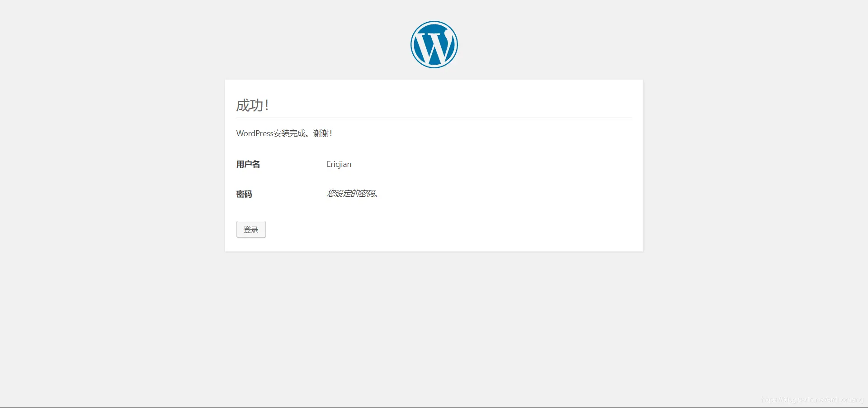Click the 登录 login button
This screenshot has width=868, height=408.
(x=251, y=229)
